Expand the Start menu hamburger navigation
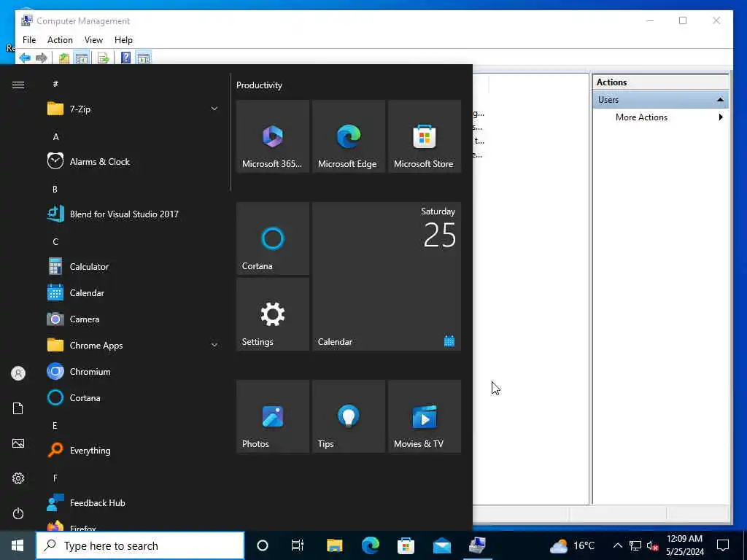This screenshot has height=560, width=747. click(x=18, y=85)
